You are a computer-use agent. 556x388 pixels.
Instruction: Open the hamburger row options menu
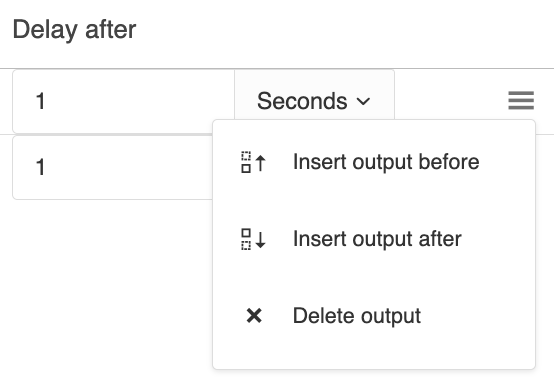point(521,100)
